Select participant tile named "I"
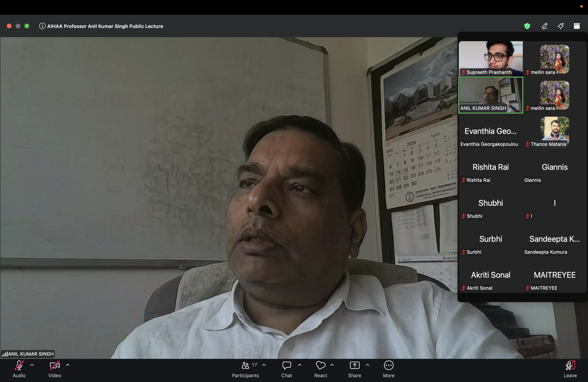The width and height of the screenshot is (588, 382). (555, 203)
